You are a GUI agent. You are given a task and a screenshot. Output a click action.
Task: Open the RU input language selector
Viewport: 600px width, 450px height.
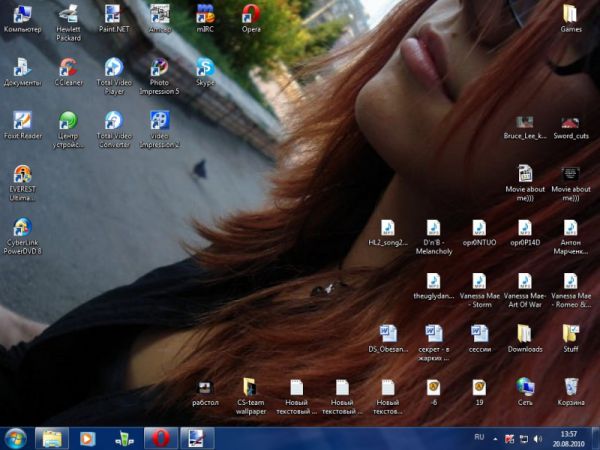(479, 438)
